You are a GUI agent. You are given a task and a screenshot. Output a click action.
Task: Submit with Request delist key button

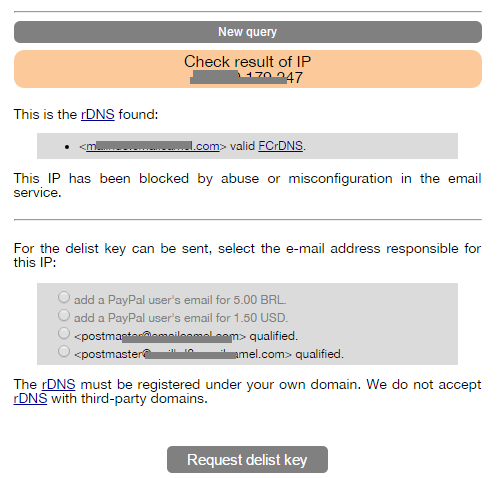pos(247,460)
